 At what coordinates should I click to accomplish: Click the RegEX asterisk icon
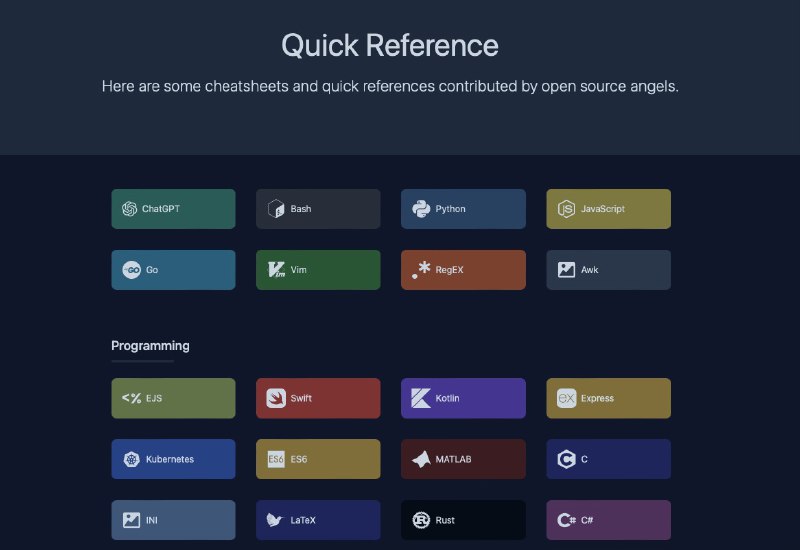coord(420,270)
